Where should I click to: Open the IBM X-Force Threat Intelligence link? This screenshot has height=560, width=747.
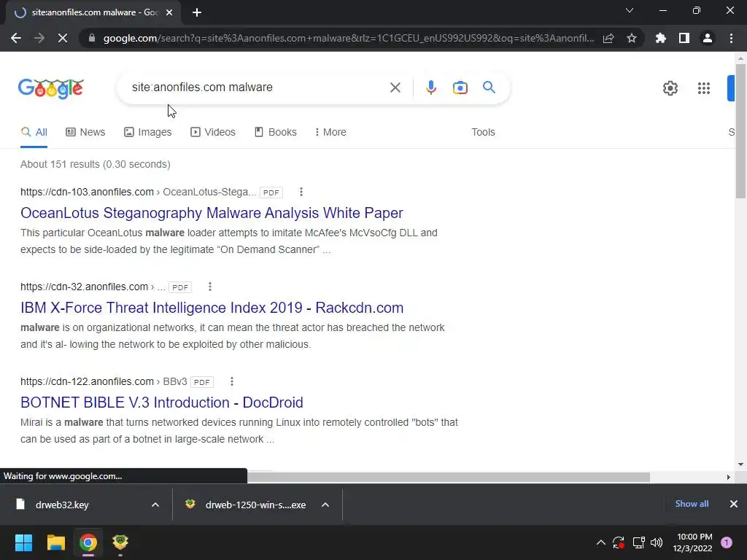point(212,308)
